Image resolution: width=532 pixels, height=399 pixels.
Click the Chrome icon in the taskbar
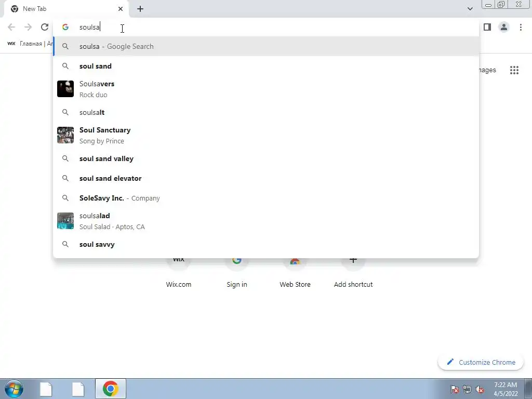[110, 389]
